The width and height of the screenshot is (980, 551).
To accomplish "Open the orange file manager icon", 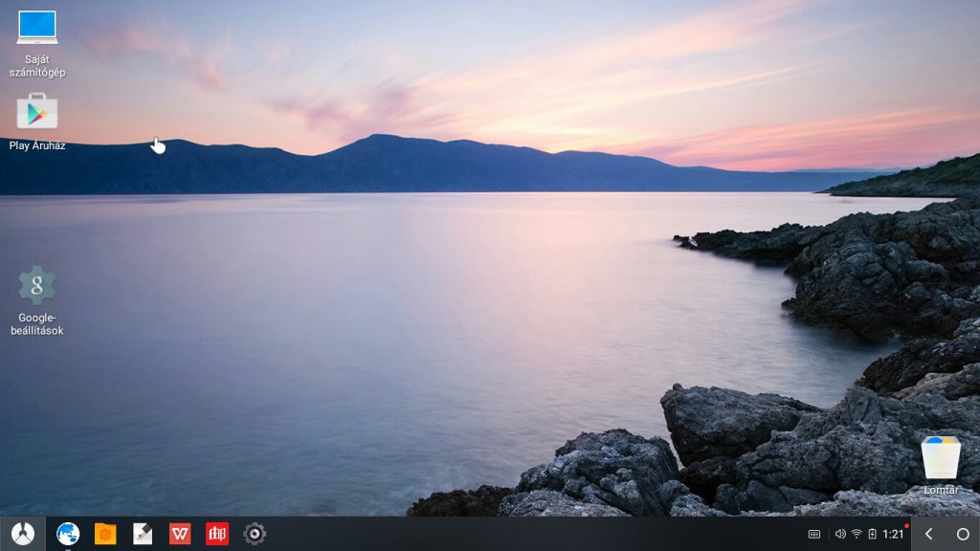I will click(x=105, y=534).
